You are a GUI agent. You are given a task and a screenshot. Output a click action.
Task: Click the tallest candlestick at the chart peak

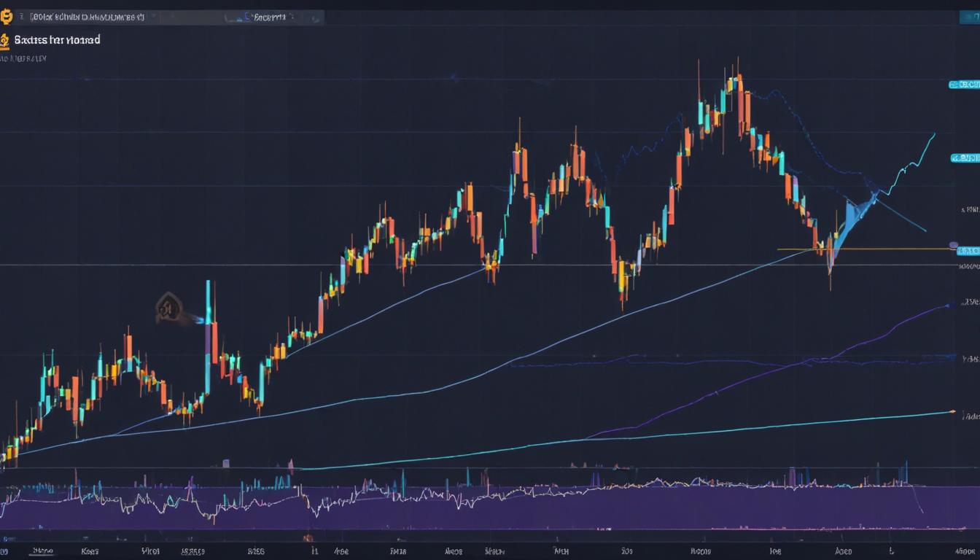coord(739,95)
